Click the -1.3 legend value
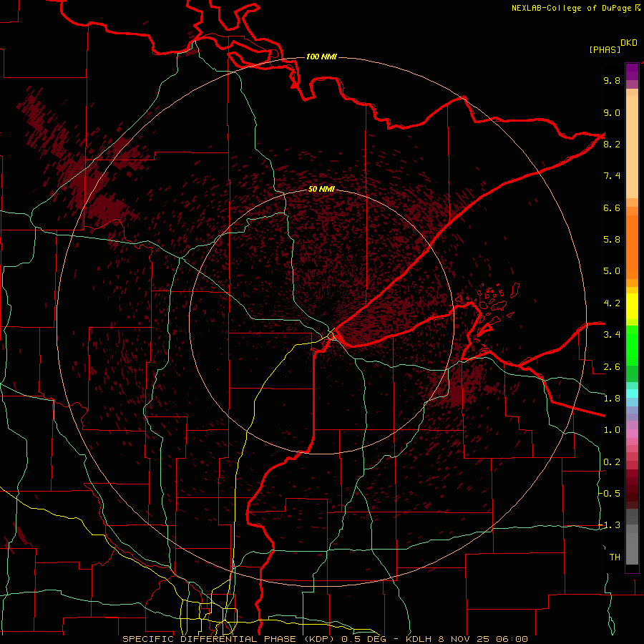This screenshot has height=644, width=644. [610, 525]
